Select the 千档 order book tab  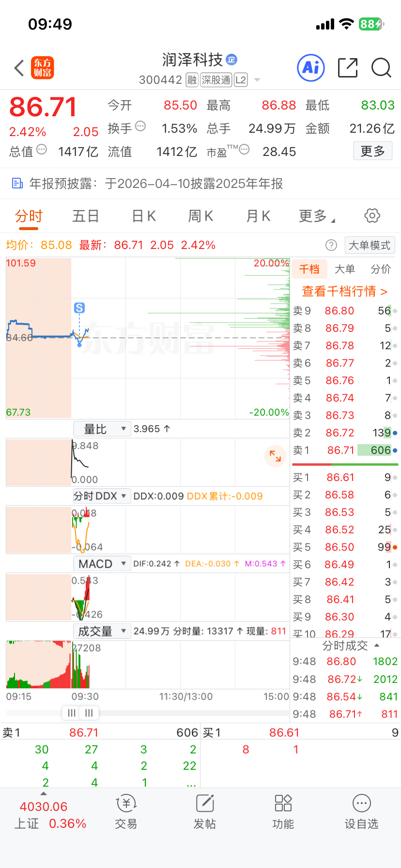309,269
